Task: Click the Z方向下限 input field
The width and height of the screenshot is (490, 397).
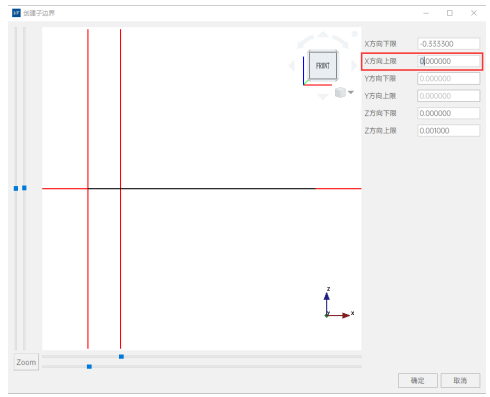Action: 449,113
